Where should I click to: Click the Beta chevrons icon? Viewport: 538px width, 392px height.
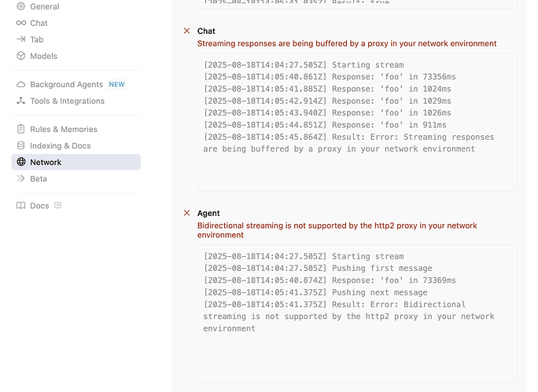(x=20, y=178)
